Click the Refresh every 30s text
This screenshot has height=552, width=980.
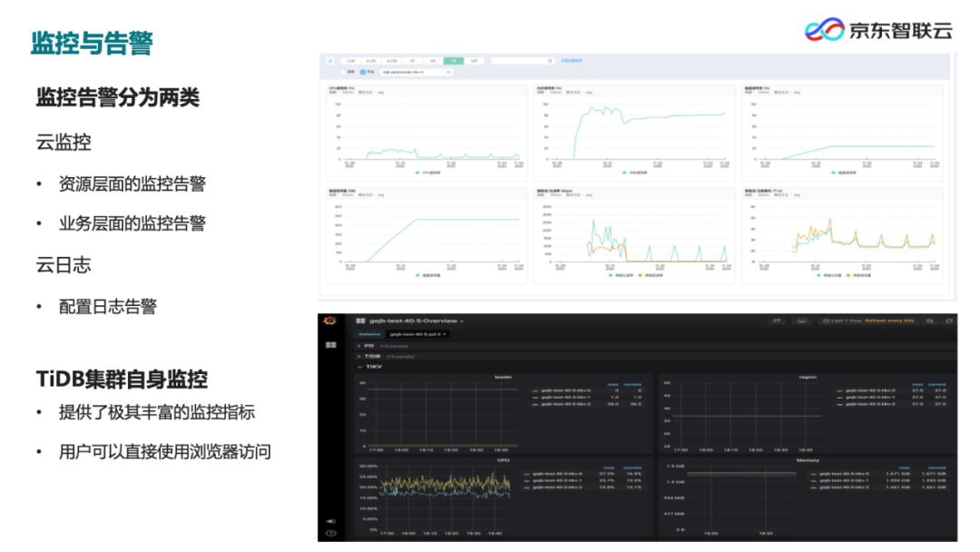tap(889, 320)
